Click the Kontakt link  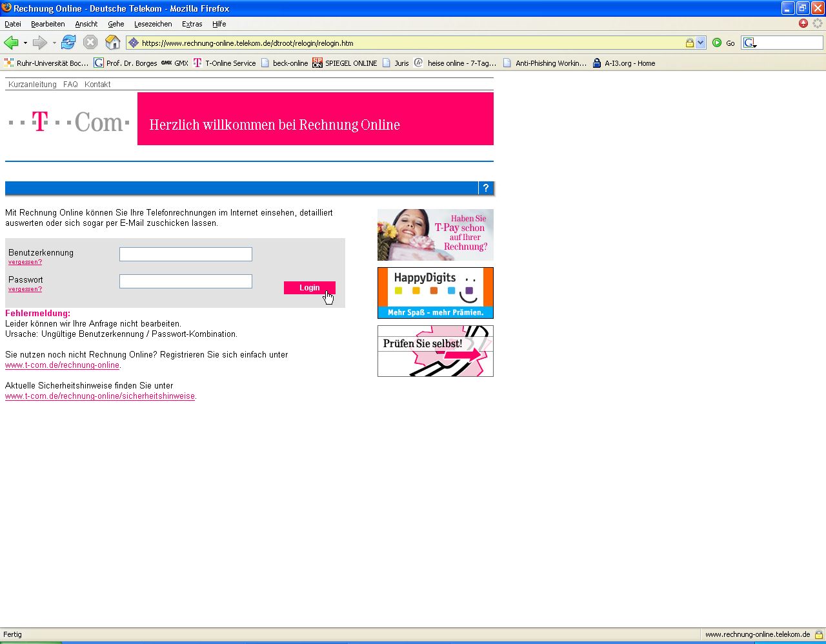point(97,85)
